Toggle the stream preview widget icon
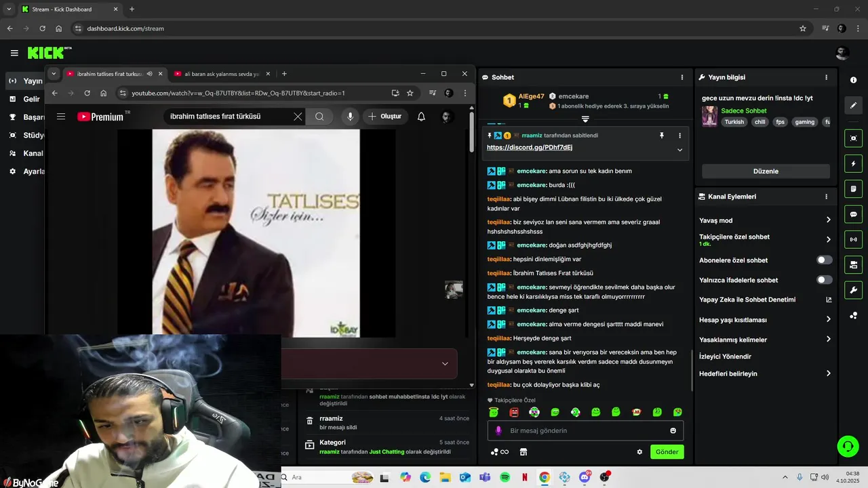 point(853,138)
